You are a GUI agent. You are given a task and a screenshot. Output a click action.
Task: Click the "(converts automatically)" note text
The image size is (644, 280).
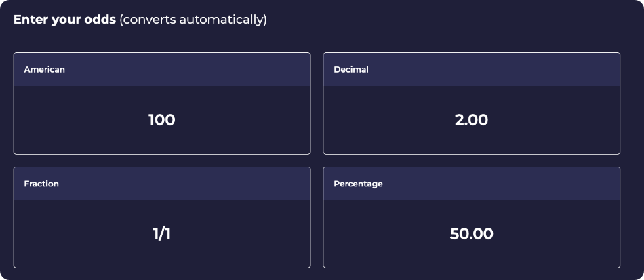pos(193,20)
